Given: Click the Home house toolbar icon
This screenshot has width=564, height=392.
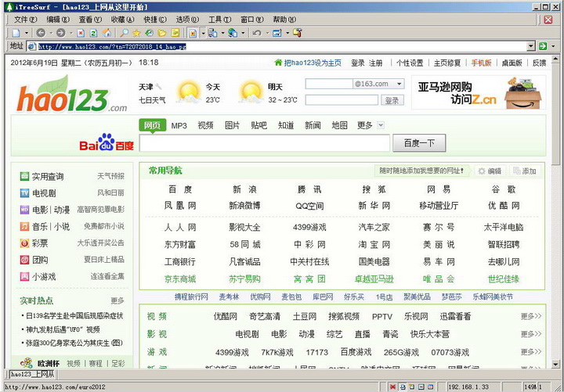Looking at the screenshot, I should (x=107, y=33).
